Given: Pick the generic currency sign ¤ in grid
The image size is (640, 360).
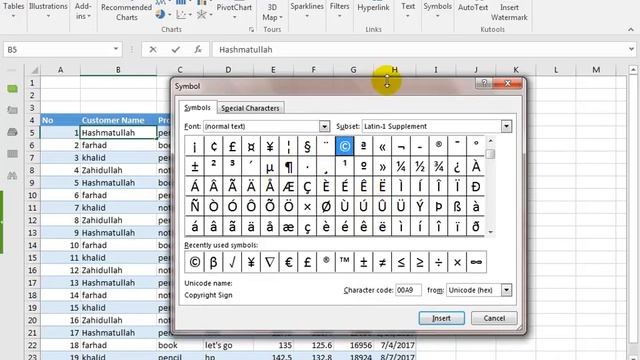Looking at the screenshot, I should coord(251,146).
